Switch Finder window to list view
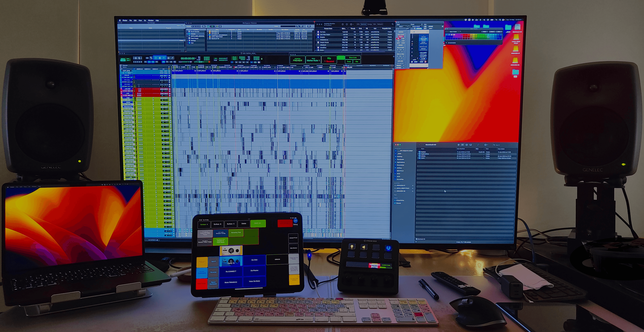 pos(463,145)
